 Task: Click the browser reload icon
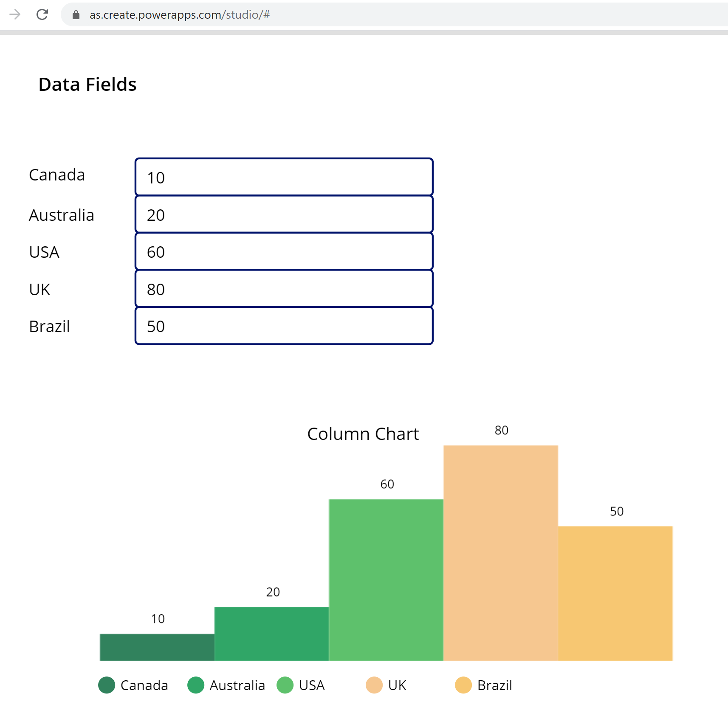click(42, 14)
